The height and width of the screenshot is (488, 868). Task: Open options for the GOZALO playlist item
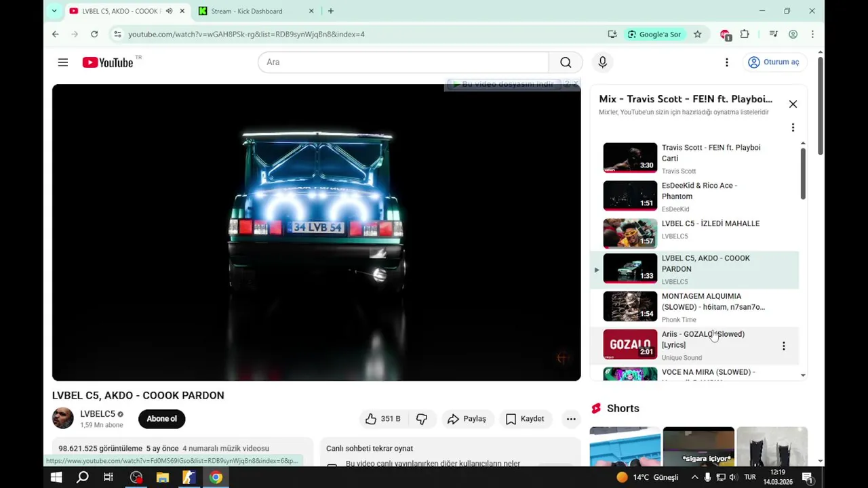point(783,346)
